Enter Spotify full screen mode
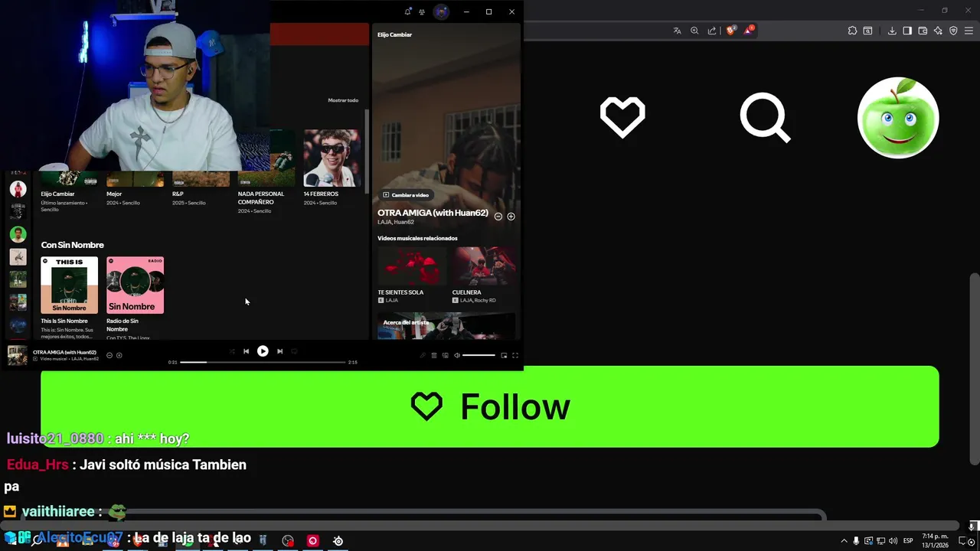Screen dimensions: 980x551 point(514,355)
